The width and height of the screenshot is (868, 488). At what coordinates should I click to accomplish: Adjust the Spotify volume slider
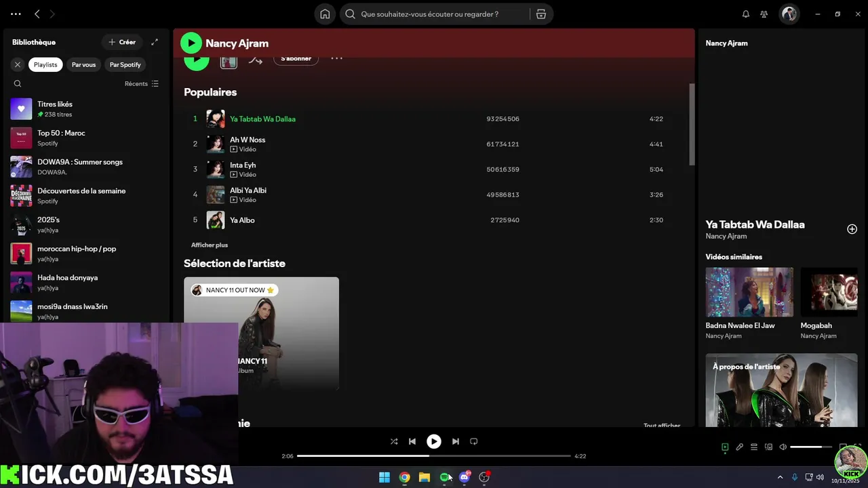tap(811, 447)
